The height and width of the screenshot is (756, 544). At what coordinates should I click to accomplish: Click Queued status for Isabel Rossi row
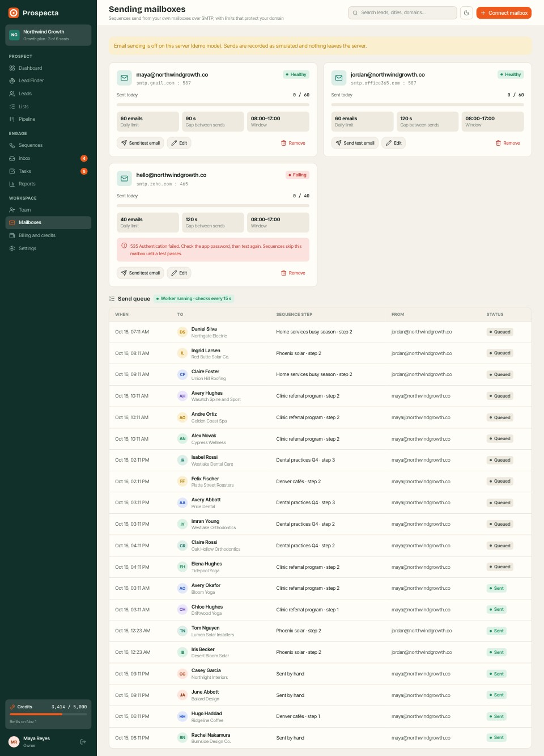click(x=500, y=460)
